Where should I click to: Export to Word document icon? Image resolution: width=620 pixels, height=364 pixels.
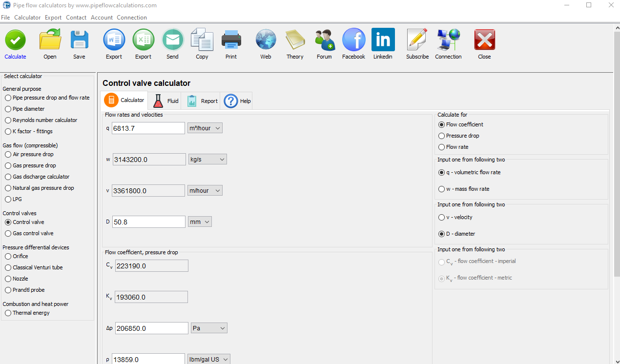click(x=114, y=40)
